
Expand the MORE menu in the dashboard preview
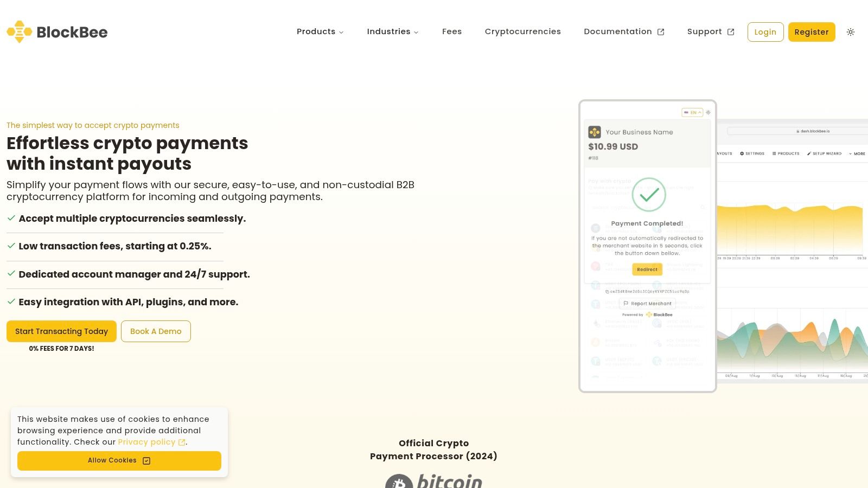857,153
